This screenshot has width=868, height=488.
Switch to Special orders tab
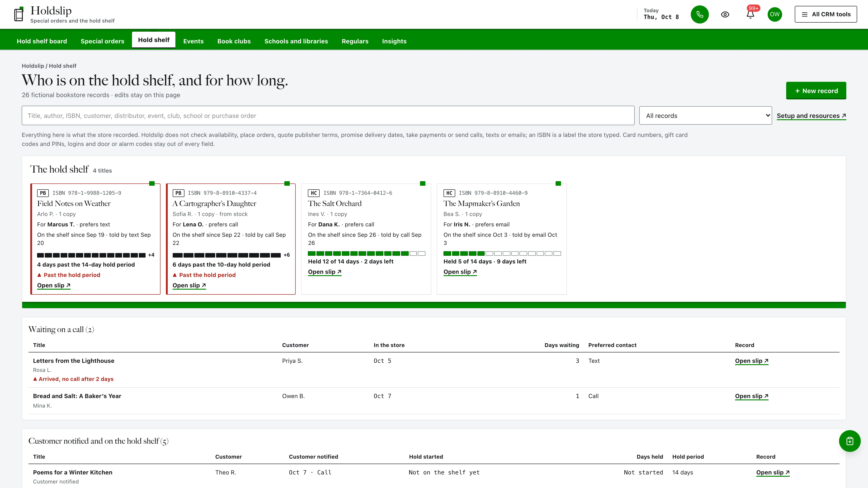pyautogui.click(x=102, y=41)
